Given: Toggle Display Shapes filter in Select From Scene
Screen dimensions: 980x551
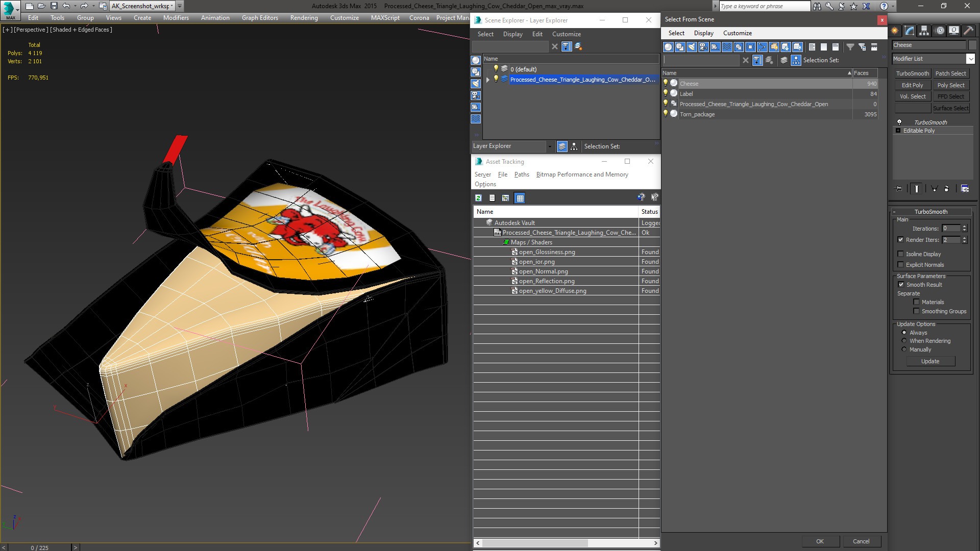Looking at the screenshot, I should click(680, 47).
